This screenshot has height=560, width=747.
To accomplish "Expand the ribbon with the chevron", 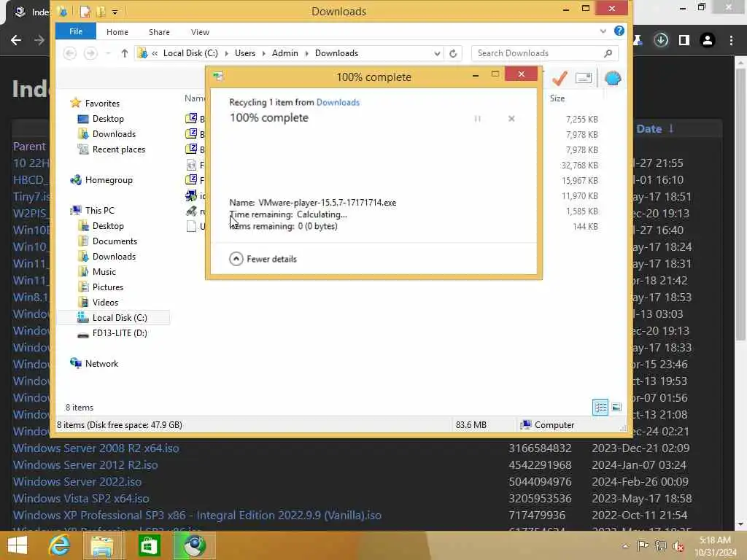I will pyautogui.click(x=603, y=31).
